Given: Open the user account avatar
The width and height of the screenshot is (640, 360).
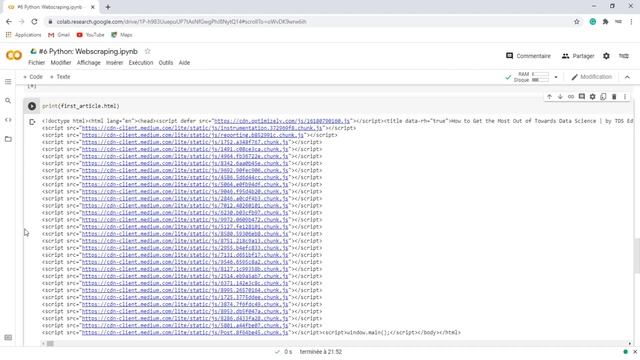Looking at the screenshot, I should (x=624, y=56).
